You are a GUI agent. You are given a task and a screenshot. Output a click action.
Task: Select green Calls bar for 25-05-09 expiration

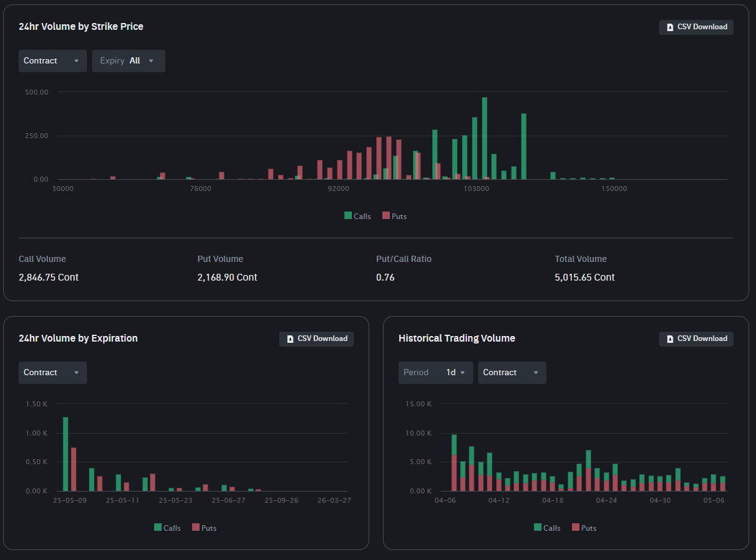[x=65, y=454]
